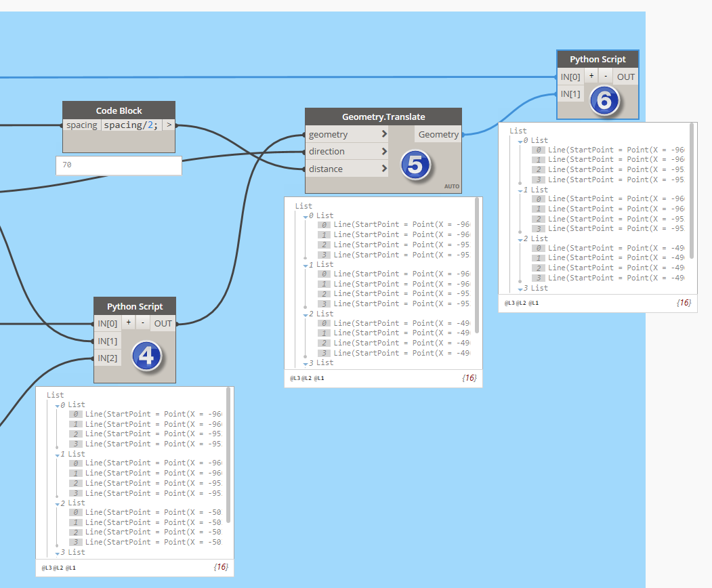Select item 1 under 1 List in selected Python preview
The image size is (712, 588).
[x=608, y=209]
